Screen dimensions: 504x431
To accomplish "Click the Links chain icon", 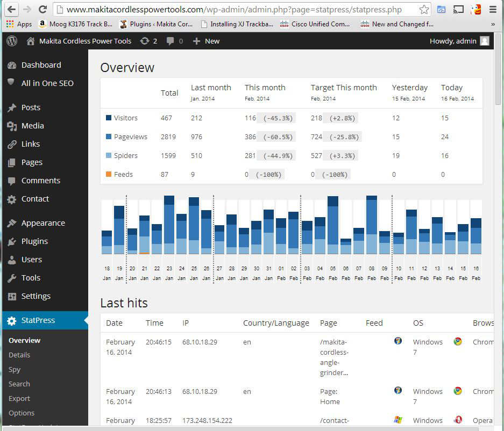I will [12, 144].
